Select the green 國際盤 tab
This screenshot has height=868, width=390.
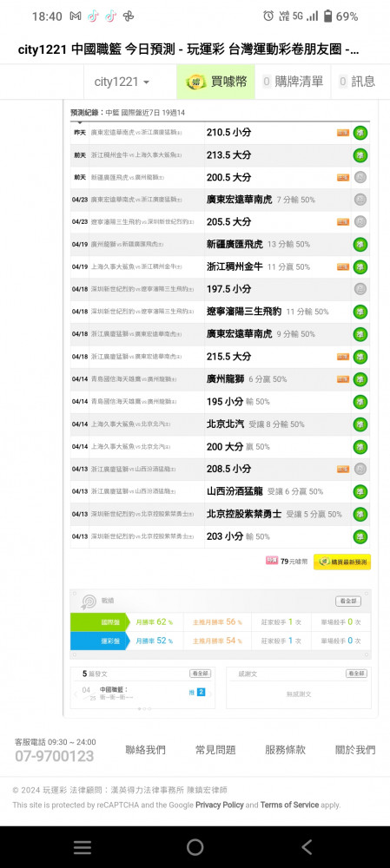point(99,622)
